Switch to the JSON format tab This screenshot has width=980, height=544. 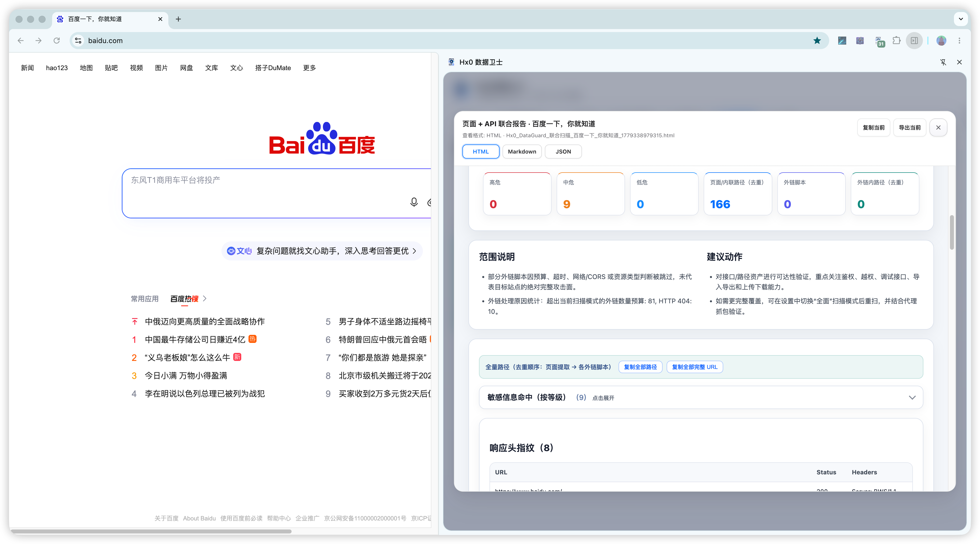(x=563, y=152)
